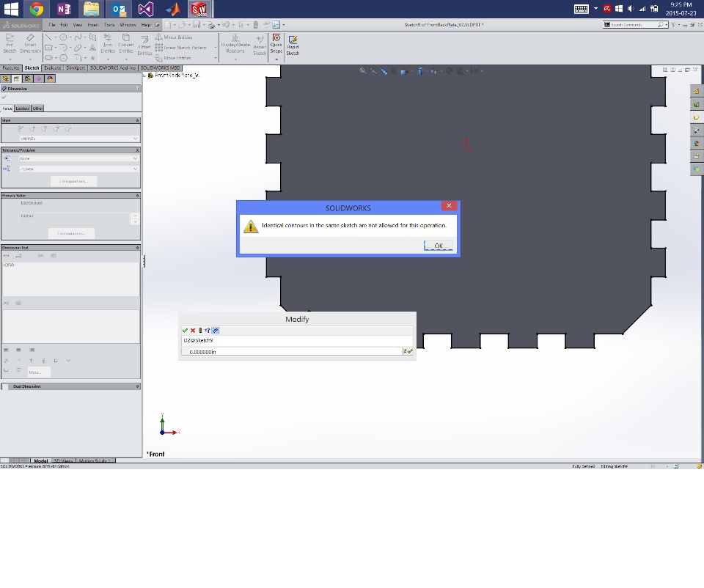Click inside the Dimension Text <DIM> field

[71, 279]
